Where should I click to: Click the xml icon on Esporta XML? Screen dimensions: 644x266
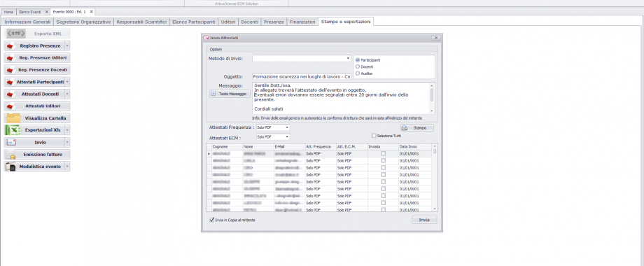coord(16,34)
